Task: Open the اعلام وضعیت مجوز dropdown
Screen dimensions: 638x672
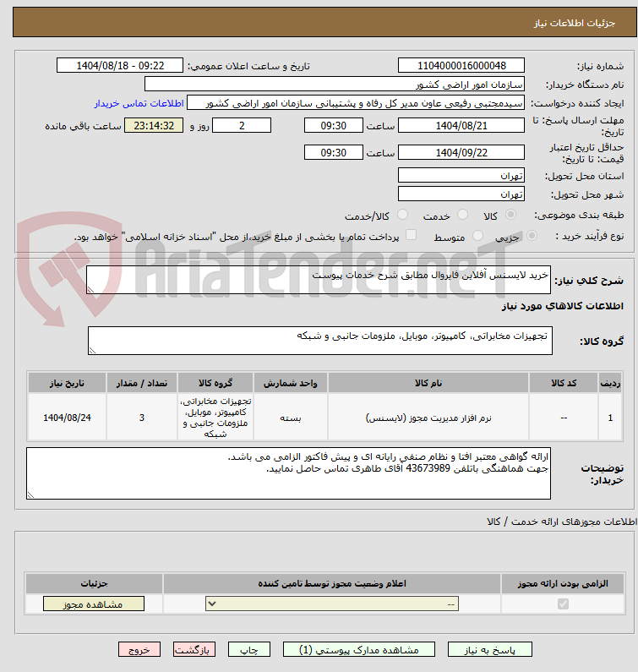Action: click(x=332, y=604)
